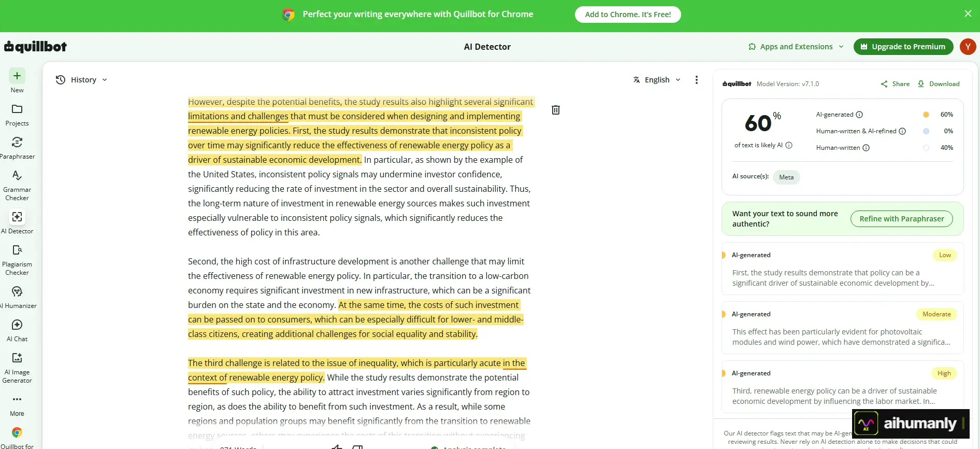The height and width of the screenshot is (449, 980).
Task: Click the Meta AI source chip
Action: click(x=786, y=177)
